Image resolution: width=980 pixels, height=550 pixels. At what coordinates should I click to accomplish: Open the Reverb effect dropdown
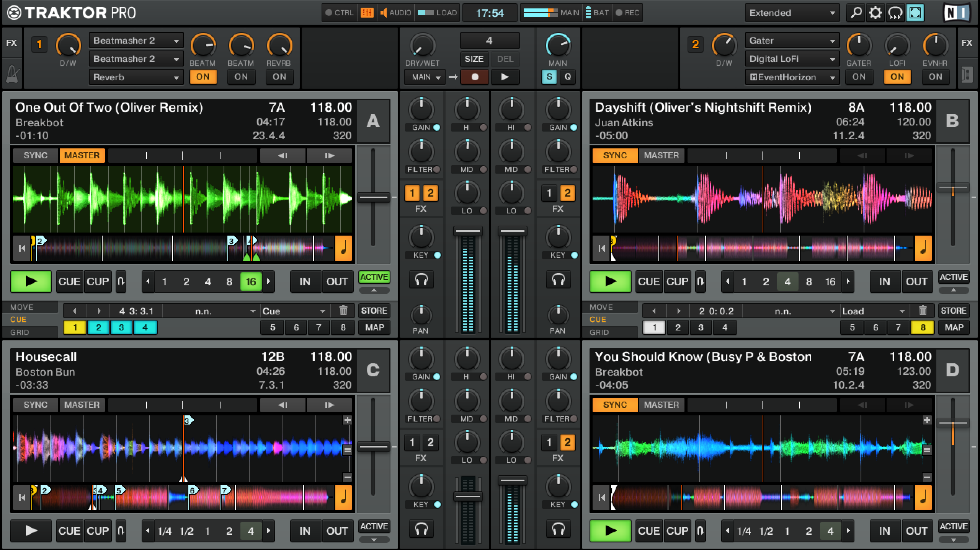(136, 77)
